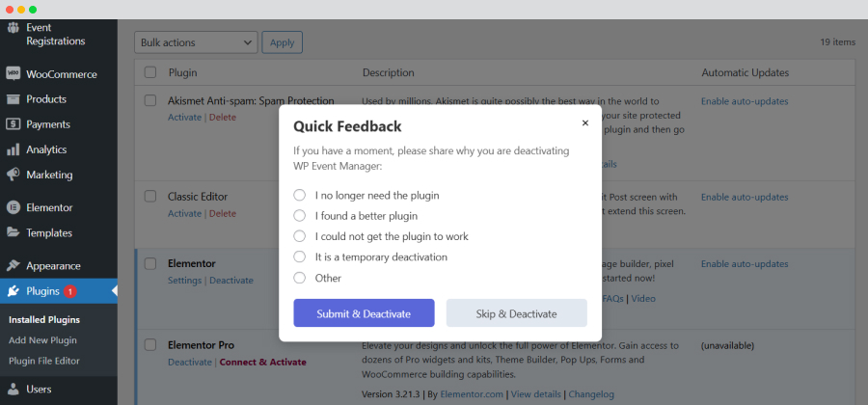Select 'It is a temporary deactivation' radio
868x405 pixels.
300,256
